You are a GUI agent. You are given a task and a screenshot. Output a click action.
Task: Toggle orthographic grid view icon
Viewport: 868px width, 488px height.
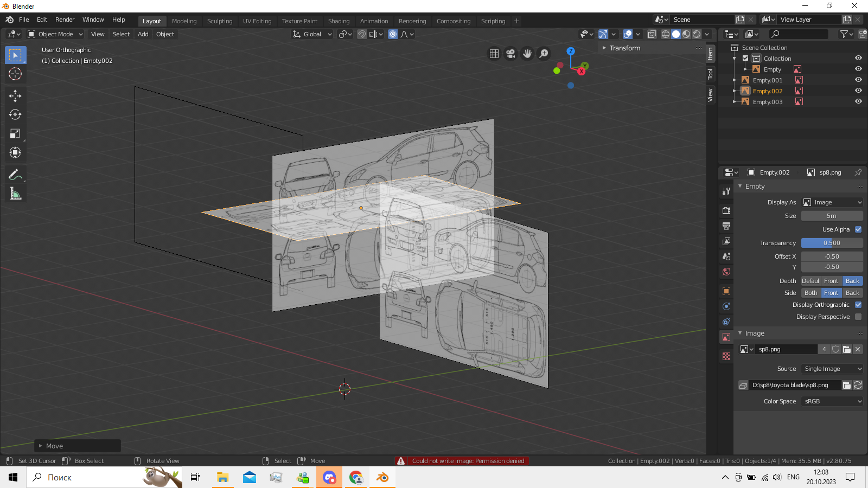coord(494,54)
